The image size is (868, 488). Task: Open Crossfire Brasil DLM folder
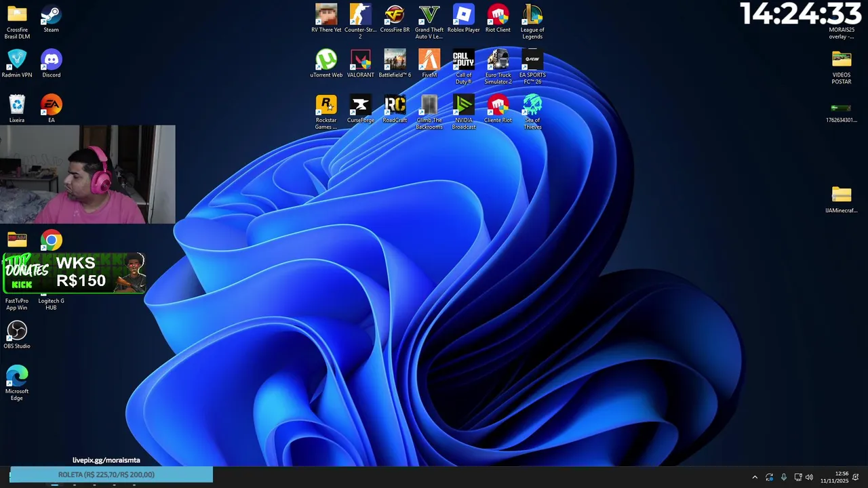17,22
